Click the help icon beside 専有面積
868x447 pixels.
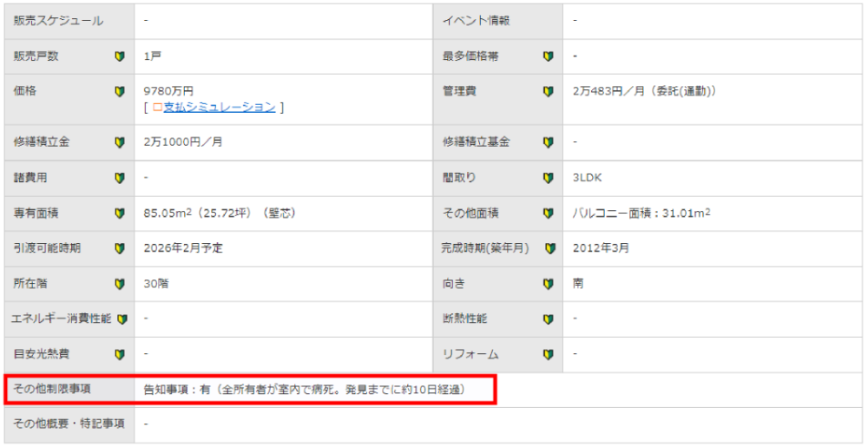(x=120, y=213)
